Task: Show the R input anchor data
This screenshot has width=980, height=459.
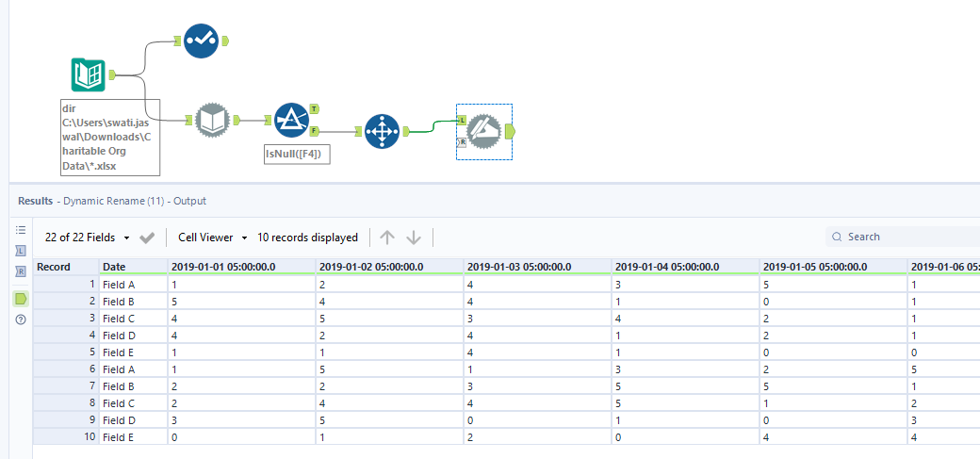Action: pyautogui.click(x=20, y=272)
